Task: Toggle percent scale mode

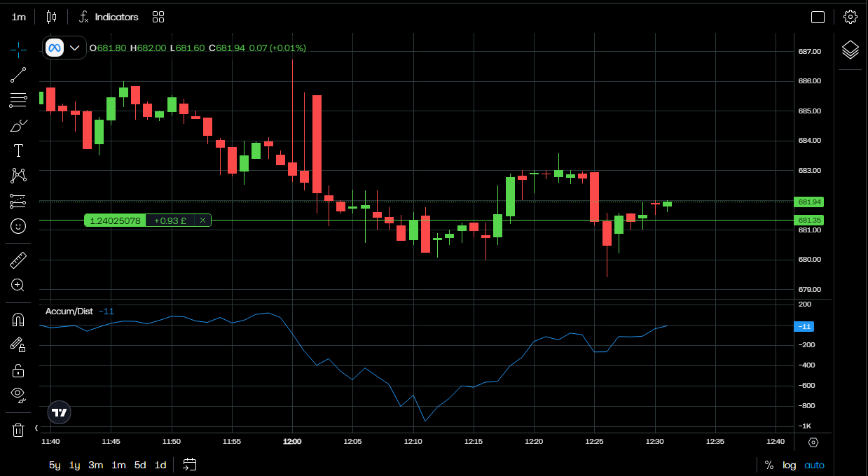Action: coord(769,465)
